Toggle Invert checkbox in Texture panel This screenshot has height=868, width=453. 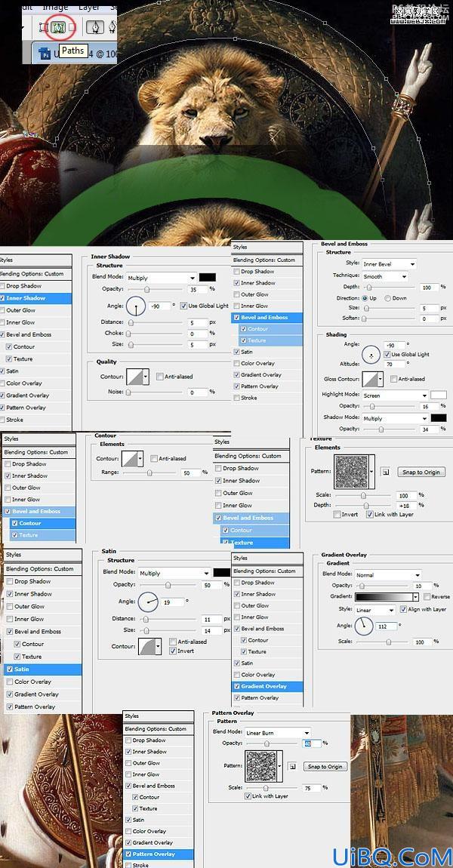[x=337, y=514]
